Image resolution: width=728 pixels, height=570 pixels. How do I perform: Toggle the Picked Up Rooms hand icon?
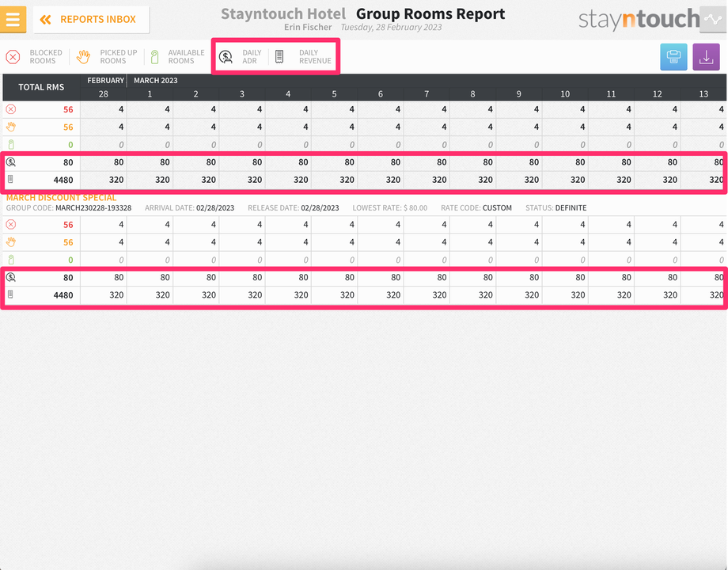coord(84,57)
